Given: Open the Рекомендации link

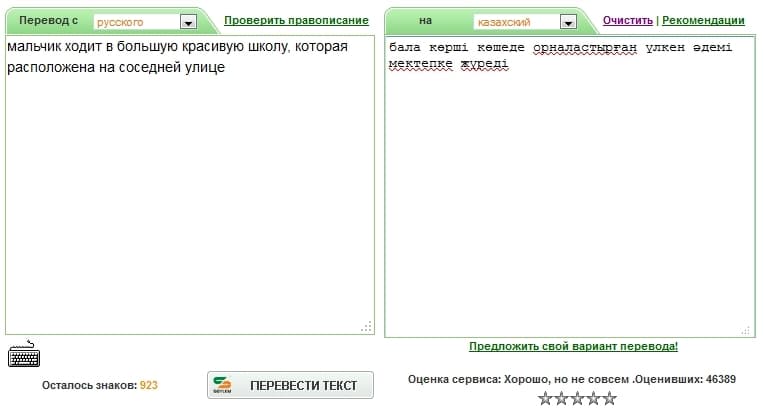Looking at the screenshot, I should point(703,20).
